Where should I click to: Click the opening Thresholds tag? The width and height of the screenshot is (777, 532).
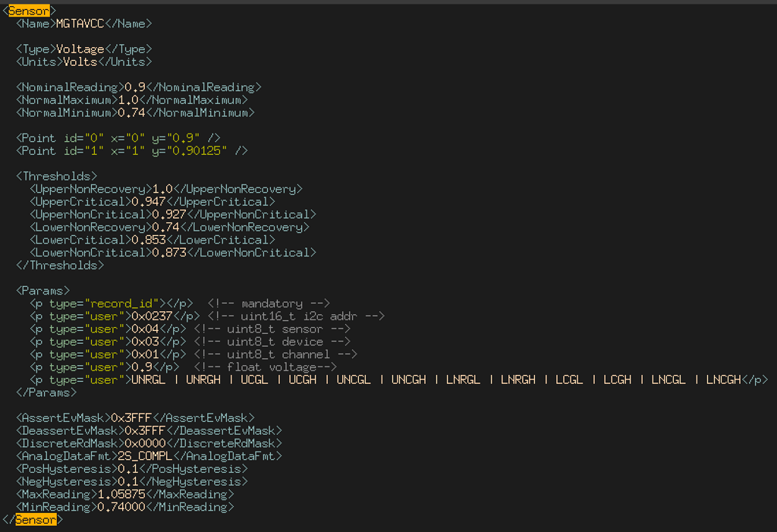pyautogui.click(x=56, y=177)
